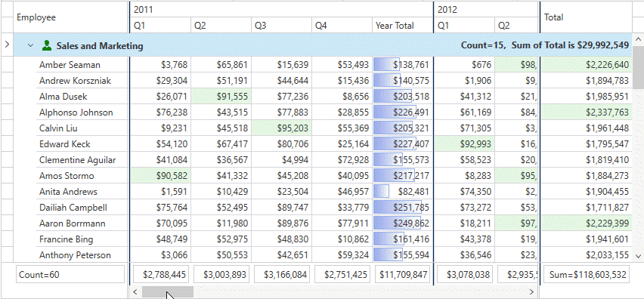The image size is (644, 299).
Task: Click the row indicator arrow at far left
Action: click(x=6, y=44)
